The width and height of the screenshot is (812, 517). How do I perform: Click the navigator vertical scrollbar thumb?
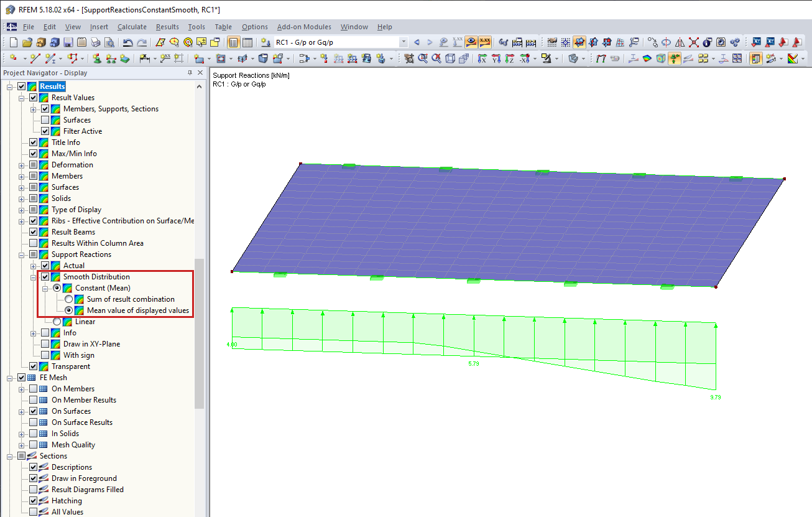pos(200,333)
